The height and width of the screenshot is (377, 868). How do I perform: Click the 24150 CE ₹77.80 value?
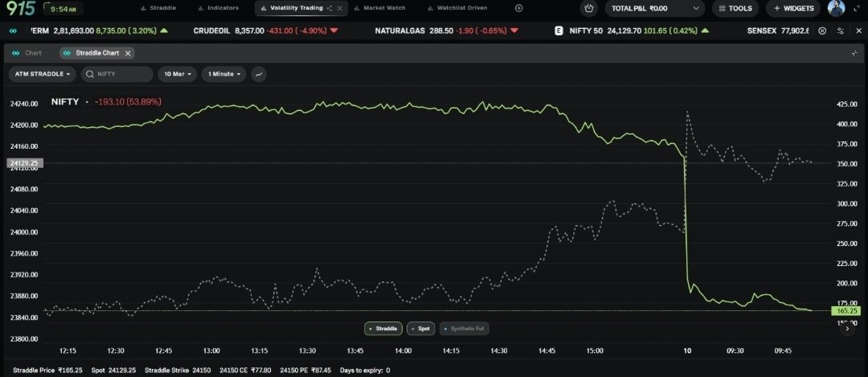coord(245,370)
